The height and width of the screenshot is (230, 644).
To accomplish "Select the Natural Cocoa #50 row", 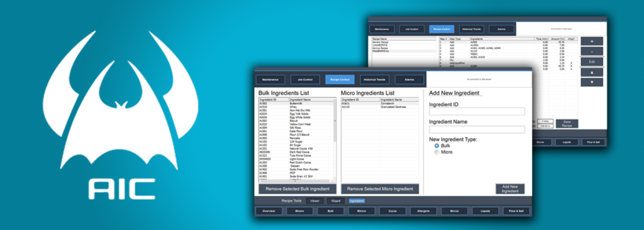I will 296,148.
